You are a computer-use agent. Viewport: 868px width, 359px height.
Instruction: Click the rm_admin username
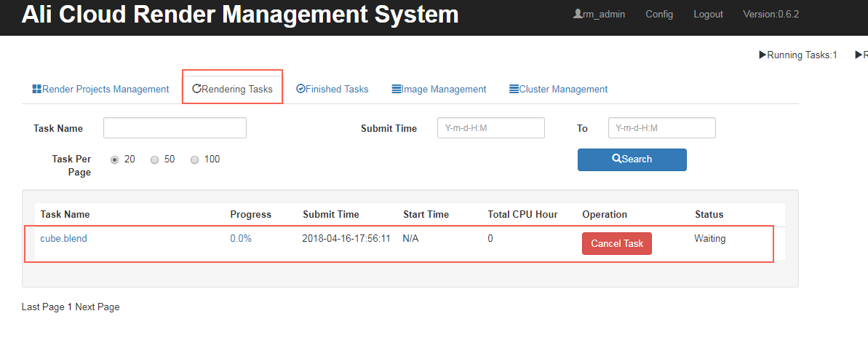pyautogui.click(x=603, y=15)
